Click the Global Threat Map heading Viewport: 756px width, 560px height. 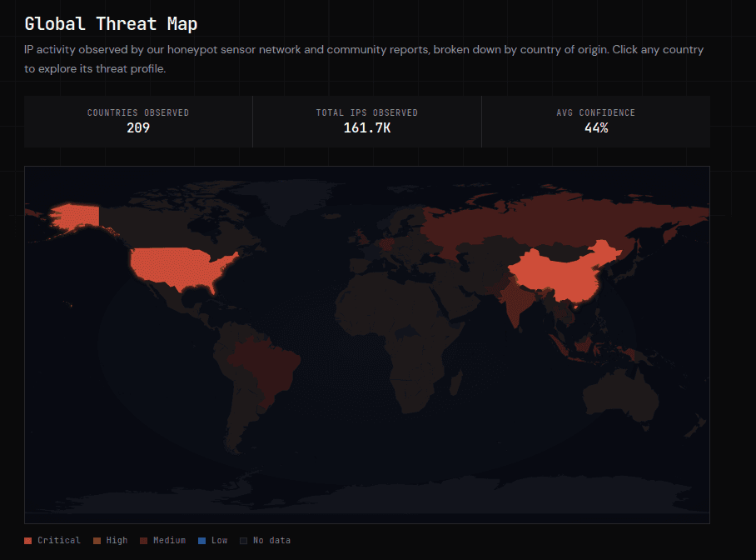click(x=111, y=23)
